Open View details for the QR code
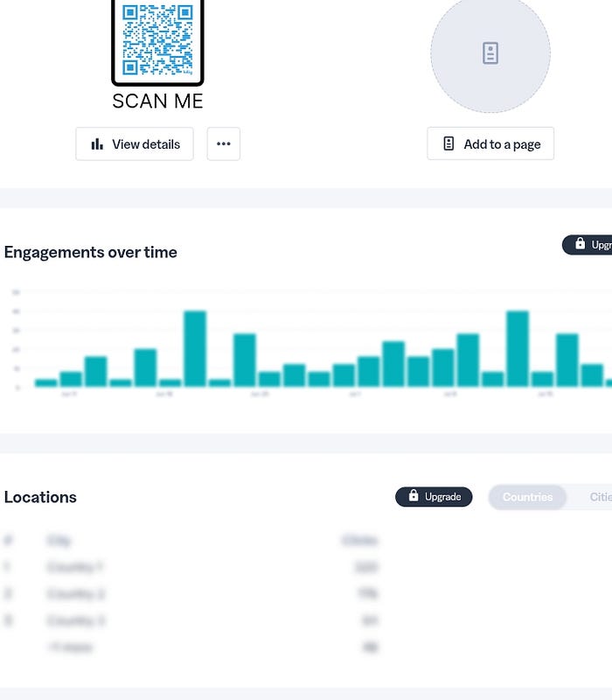The image size is (612, 700). tap(135, 143)
